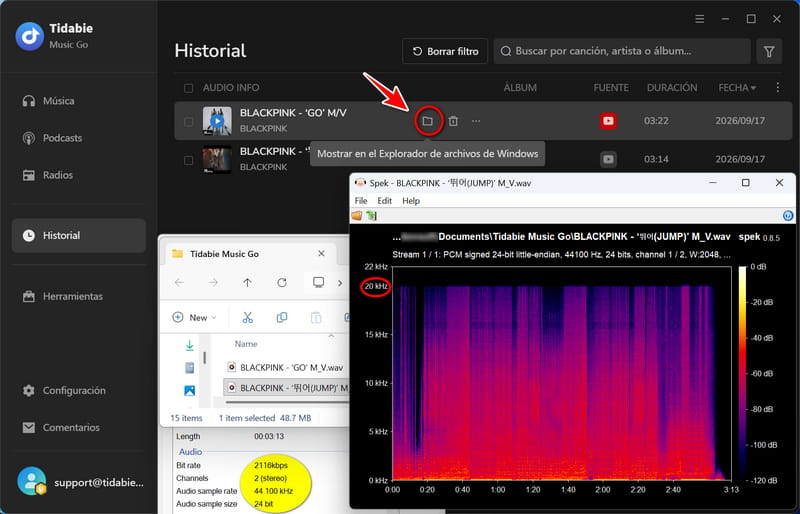Click the FUENTE column header
This screenshot has height=514, width=800.
pos(611,88)
